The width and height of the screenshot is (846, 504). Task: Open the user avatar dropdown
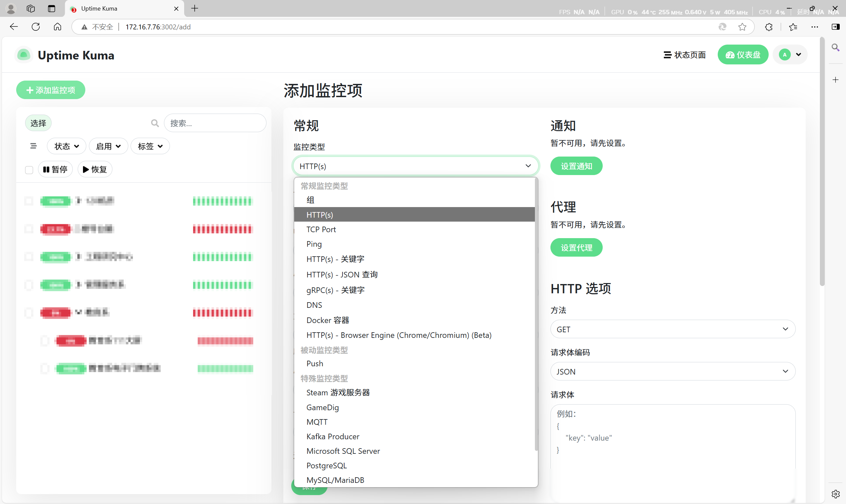tap(790, 54)
